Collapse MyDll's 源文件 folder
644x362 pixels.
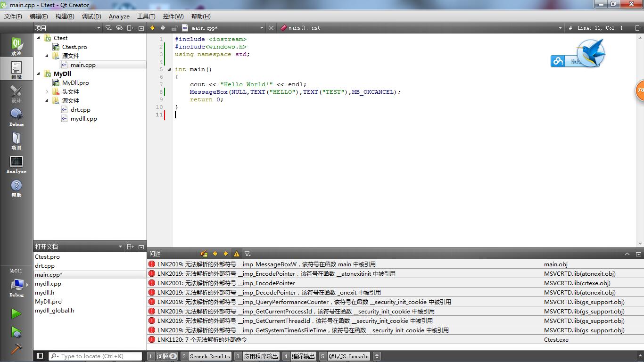pos(47,100)
